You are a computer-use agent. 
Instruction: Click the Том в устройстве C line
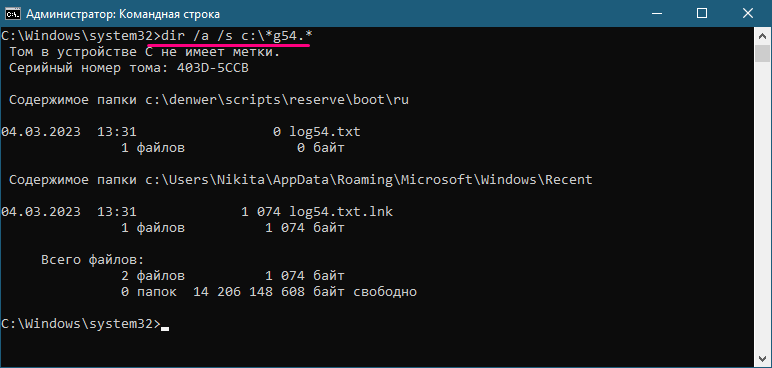coord(145,52)
